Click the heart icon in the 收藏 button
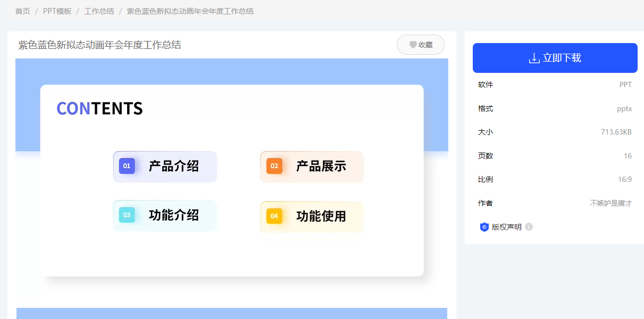The image size is (644, 319). click(x=413, y=45)
